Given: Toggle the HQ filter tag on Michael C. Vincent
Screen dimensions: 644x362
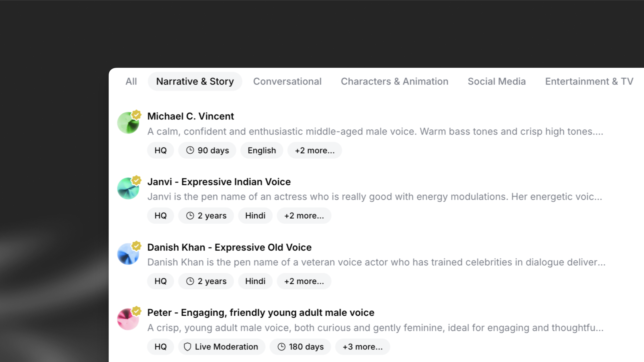Looking at the screenshot, I should pyautogui.click(x=160, y=150).
